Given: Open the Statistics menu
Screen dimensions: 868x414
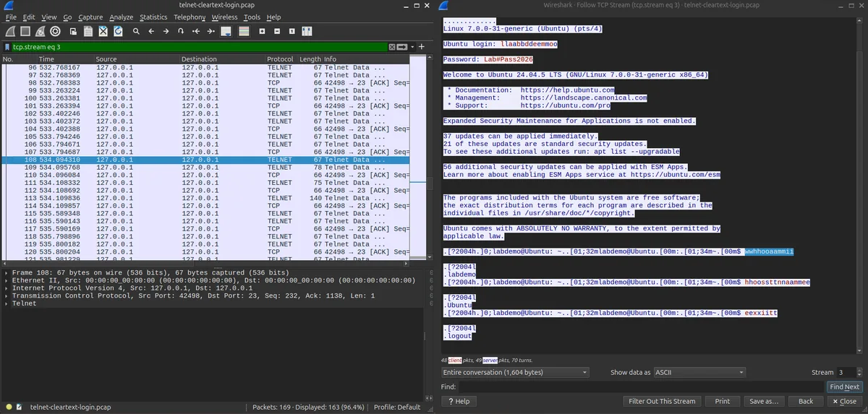Looking at the screenshot, I should [x=153, y=17].
